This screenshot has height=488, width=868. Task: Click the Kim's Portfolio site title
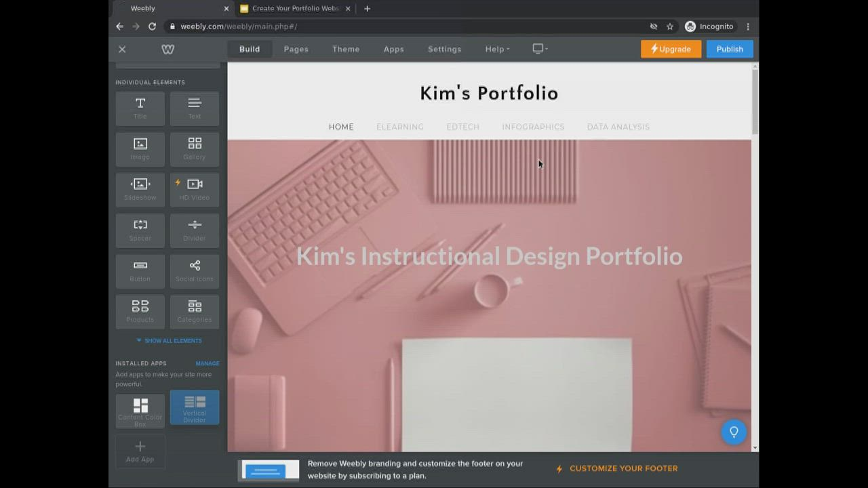tap(489, 93)
